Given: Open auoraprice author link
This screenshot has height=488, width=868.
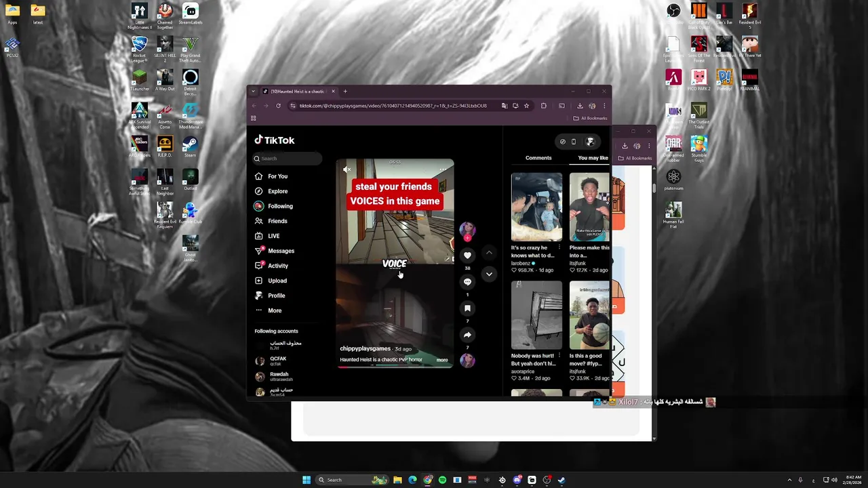Looking at the screenshot, I should point(523,371).
